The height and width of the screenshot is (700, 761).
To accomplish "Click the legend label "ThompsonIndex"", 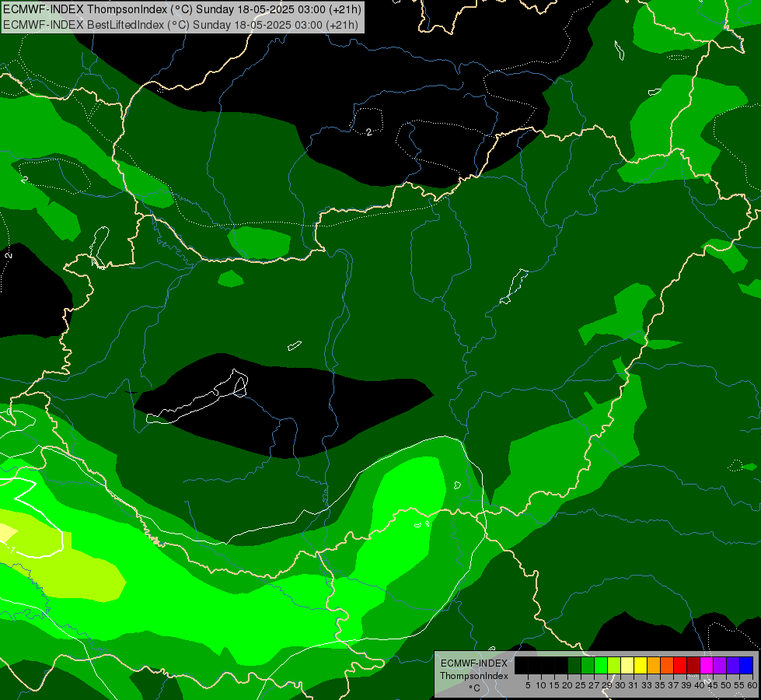I will click(474, 676).
